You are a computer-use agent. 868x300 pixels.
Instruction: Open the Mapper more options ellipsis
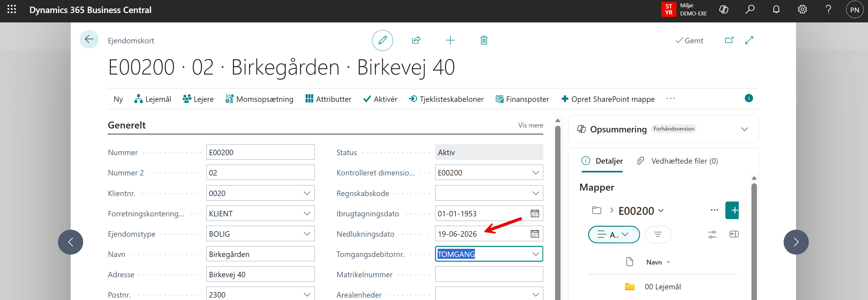click(714, 210)
